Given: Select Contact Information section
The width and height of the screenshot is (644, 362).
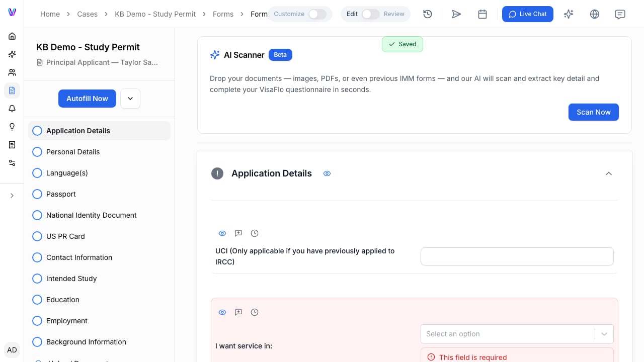Looking at the screenshot, I should [99, 257].
